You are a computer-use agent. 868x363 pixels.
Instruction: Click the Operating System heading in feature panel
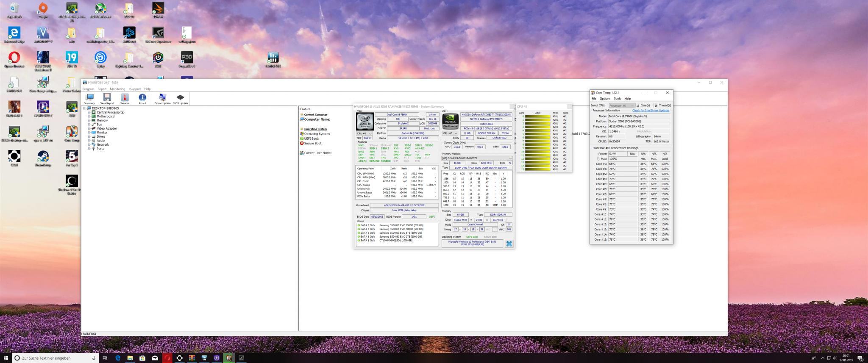[x=315, y=129]
